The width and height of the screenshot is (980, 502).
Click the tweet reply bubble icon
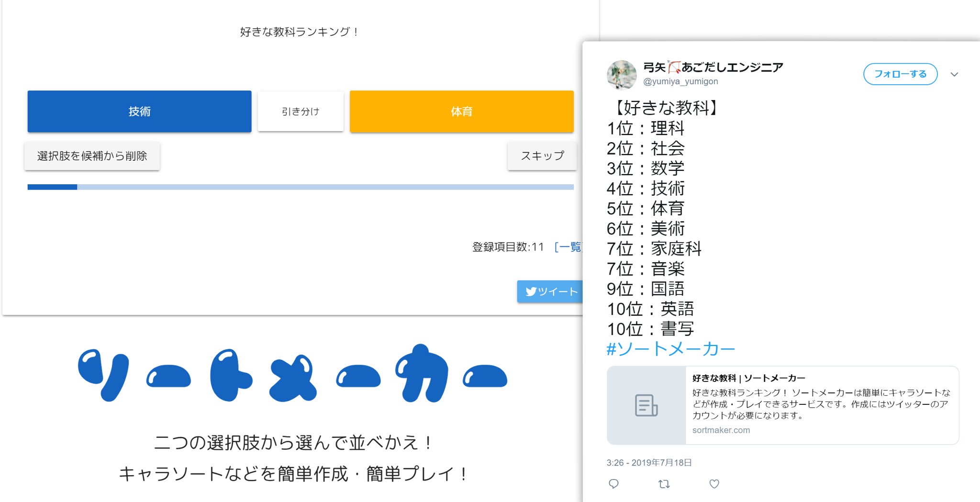click(614, 484)
